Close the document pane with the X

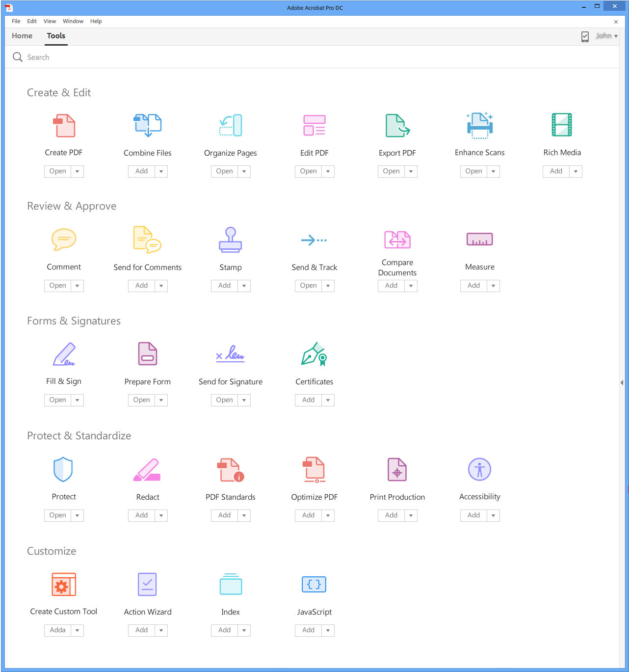pos(616,22)
